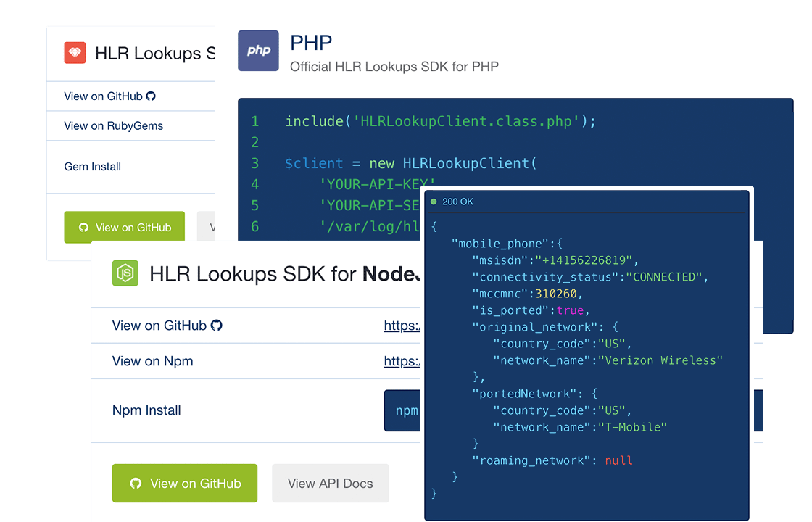812x522 pixels.
Task: Click the green Node.js logo icon
Action: click(x=125, y=273)
